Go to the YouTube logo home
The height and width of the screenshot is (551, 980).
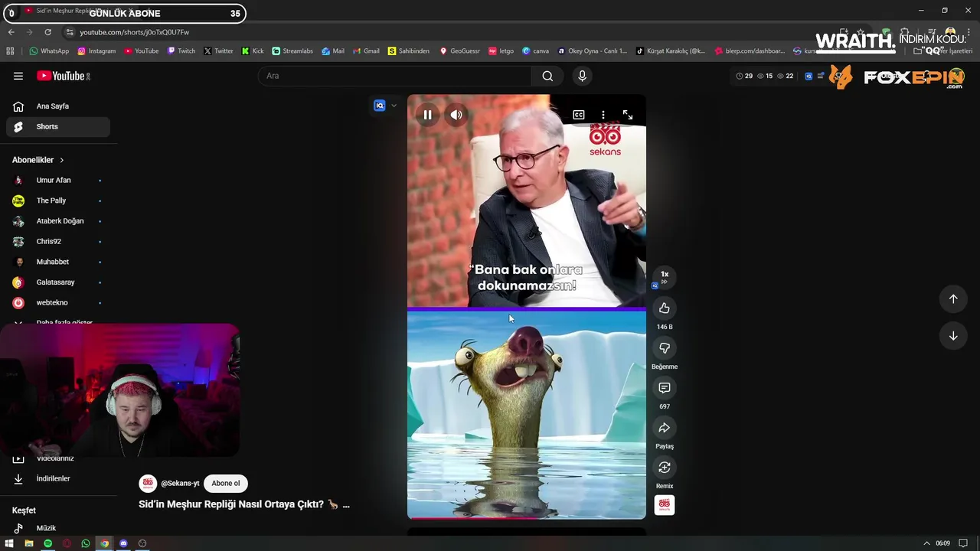point(64,76)
